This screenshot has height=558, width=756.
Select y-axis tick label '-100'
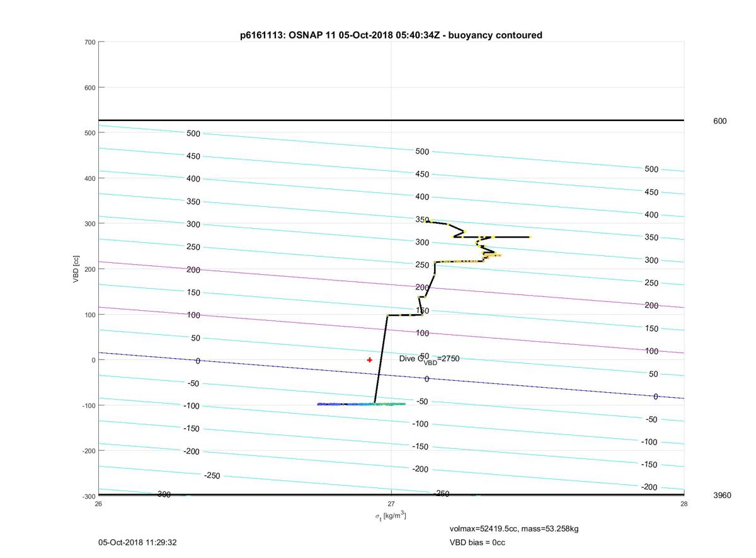(x=88, y=405)
